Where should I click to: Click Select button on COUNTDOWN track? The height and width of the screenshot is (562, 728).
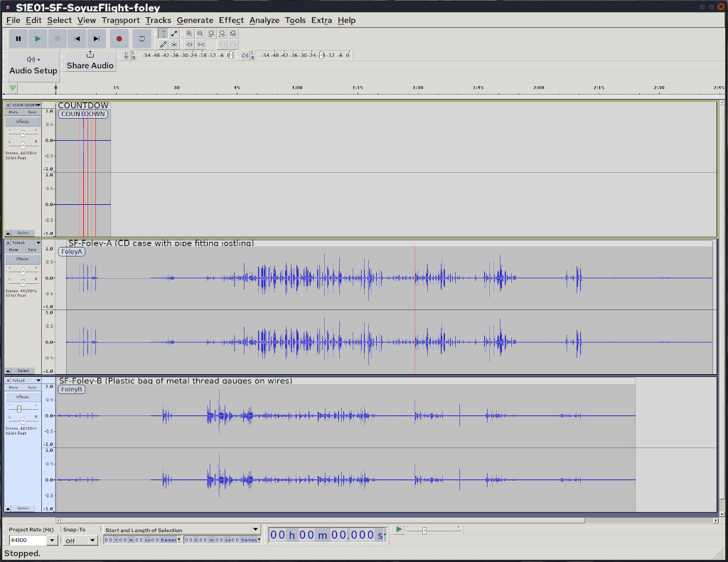(x=23, y=233)
